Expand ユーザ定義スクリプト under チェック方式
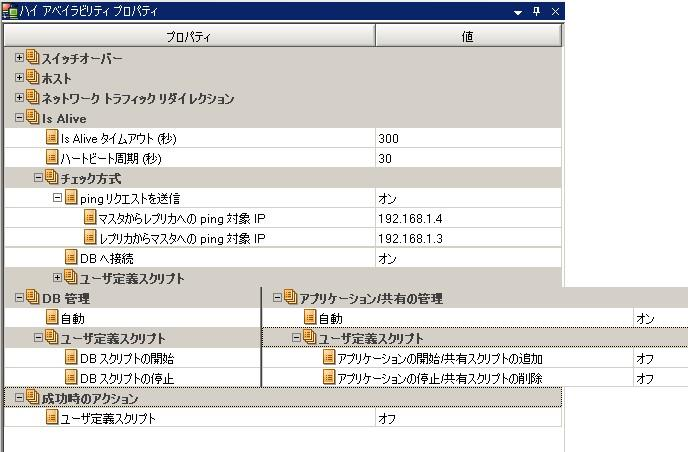 [x=57, y=277]
